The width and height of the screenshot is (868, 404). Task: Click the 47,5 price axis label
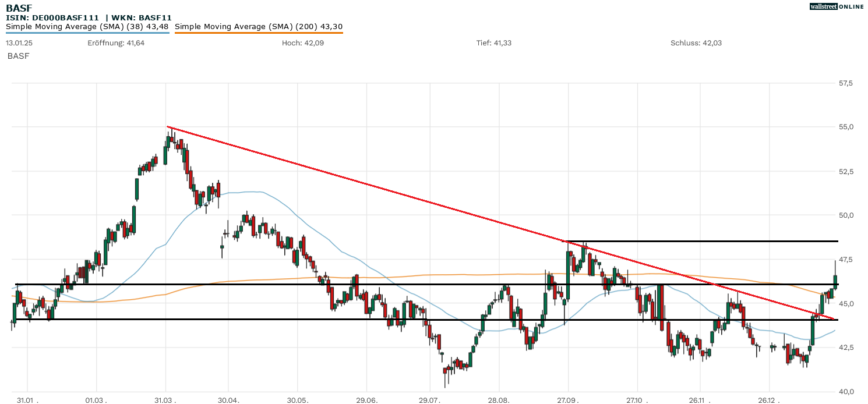846,259
